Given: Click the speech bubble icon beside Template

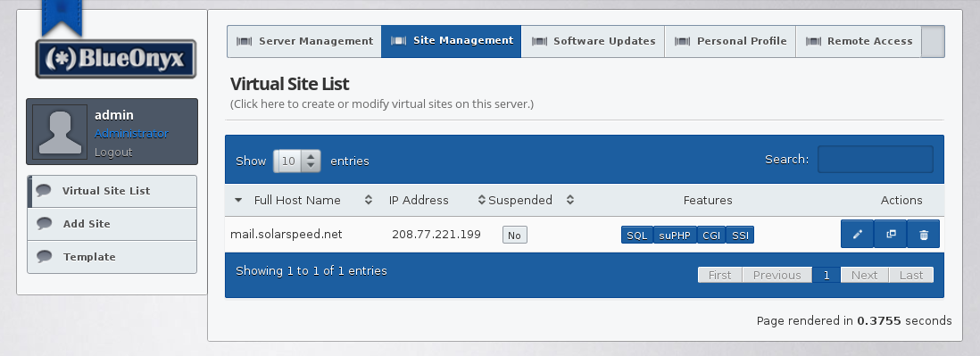Looking at the screenshot, I should 44,257.
